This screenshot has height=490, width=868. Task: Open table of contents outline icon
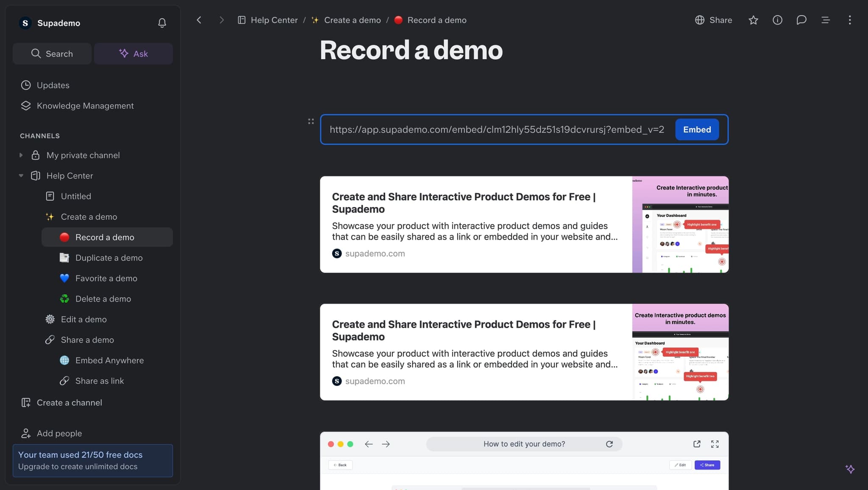coord(825,20)
